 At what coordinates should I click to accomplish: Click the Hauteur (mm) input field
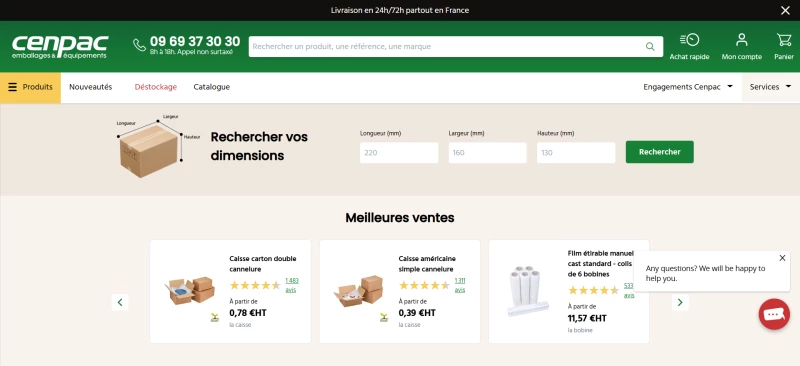(x=576, y=153)
